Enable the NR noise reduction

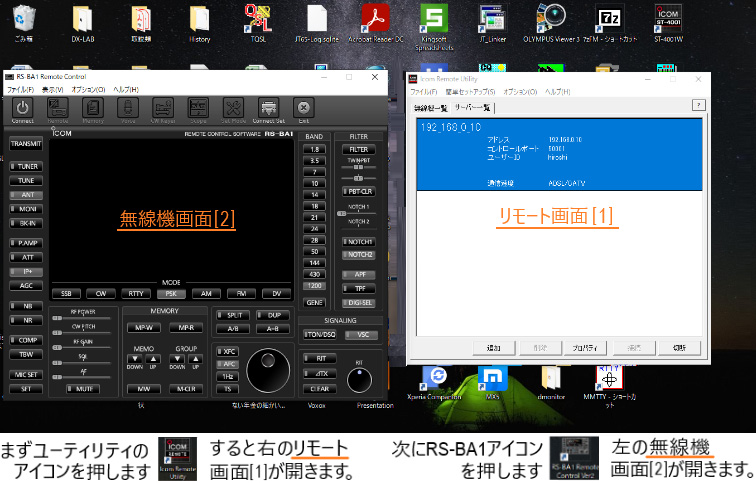pyautogui.click(x=26, y=320)
